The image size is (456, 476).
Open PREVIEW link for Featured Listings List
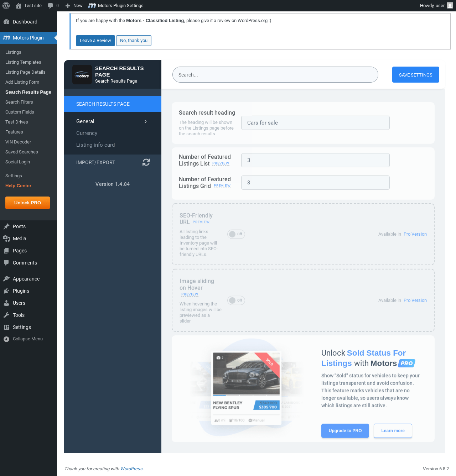221,164
